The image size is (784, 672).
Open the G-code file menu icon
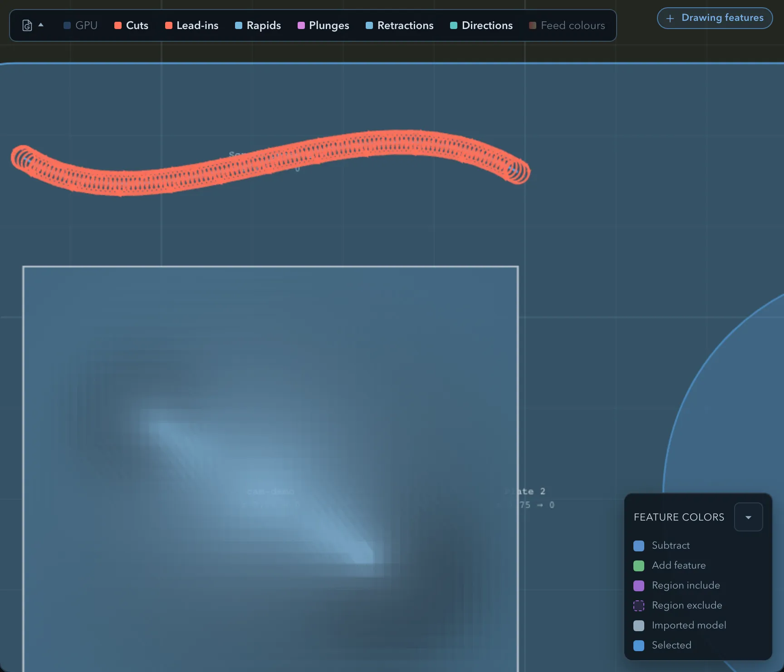tap(27, 25)
